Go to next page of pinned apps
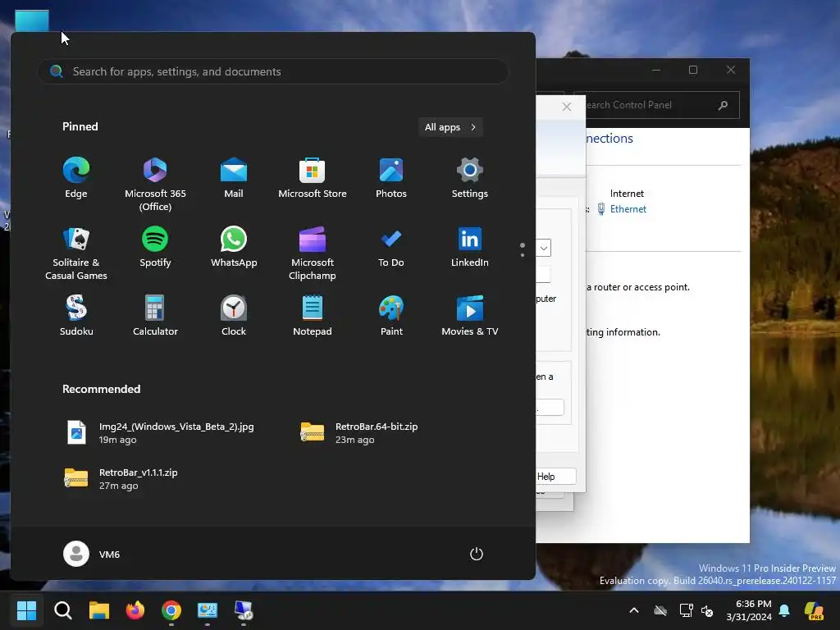This screenshot has width=840, height=630. (x=523, y=255)
